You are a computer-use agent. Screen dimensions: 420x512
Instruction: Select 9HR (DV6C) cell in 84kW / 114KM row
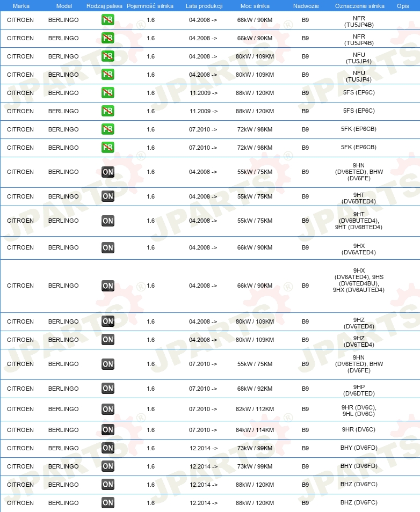click(x=359, y=429)
